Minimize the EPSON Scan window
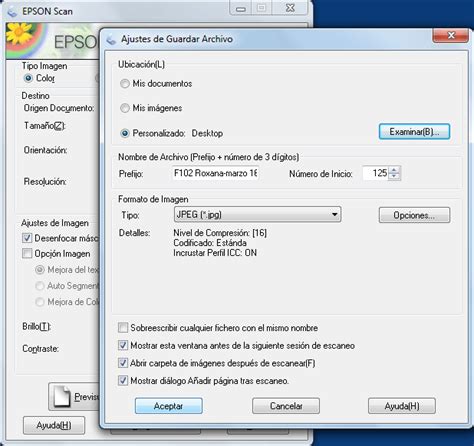 (x=240, y=9)
